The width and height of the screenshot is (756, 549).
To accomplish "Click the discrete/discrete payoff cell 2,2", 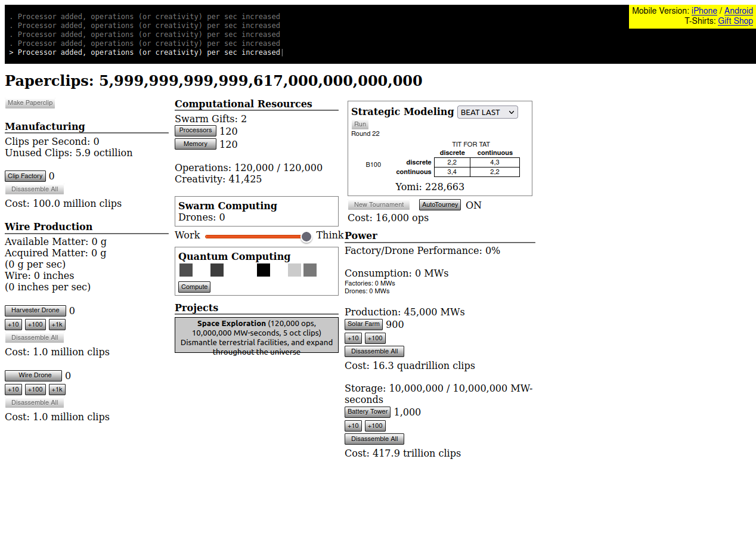I will click(x=452, y=162).
